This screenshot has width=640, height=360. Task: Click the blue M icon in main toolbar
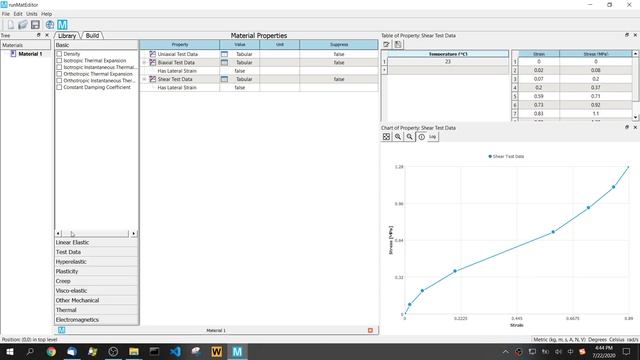click(x=62, y=24)
